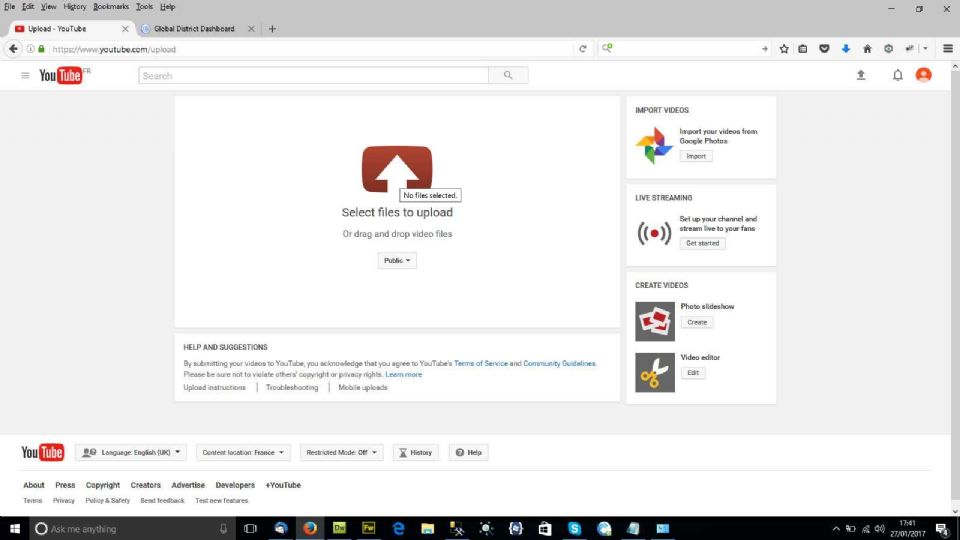Open the Troubleshooting link

[292, 388]
